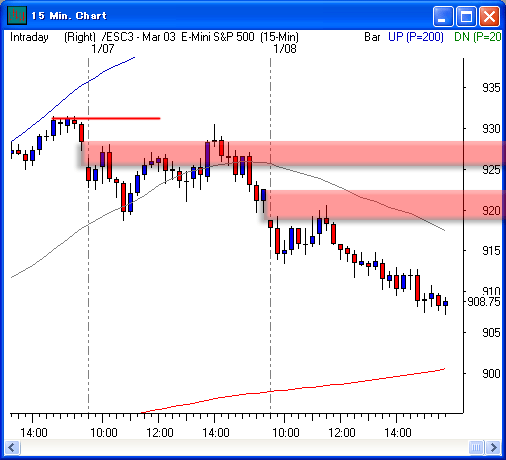Click the empty horizontal scrollbar track
Image resolution: width=506 pixels, height=460 pixels.
tap(244, 447)
